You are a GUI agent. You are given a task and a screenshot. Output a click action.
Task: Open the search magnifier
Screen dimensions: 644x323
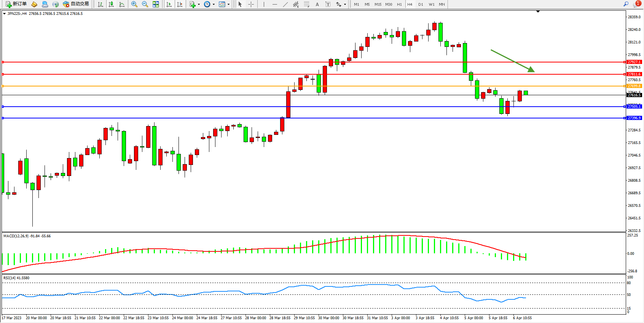(626, 4)
